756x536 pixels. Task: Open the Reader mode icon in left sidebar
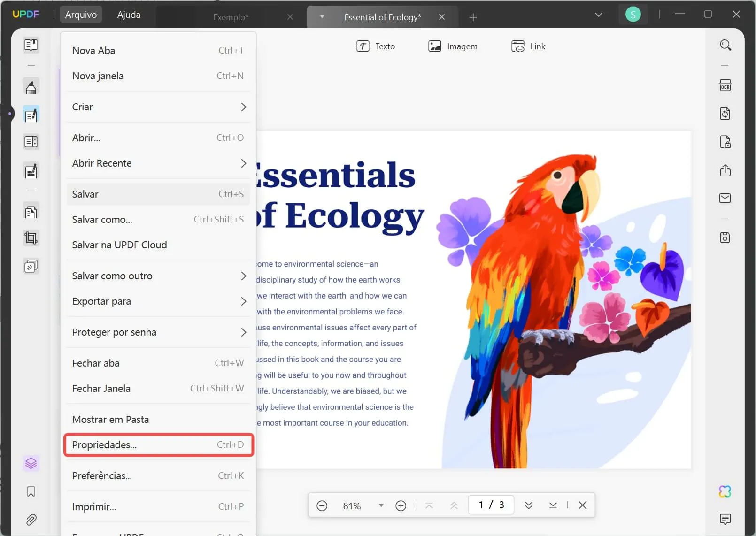[31, 45]
